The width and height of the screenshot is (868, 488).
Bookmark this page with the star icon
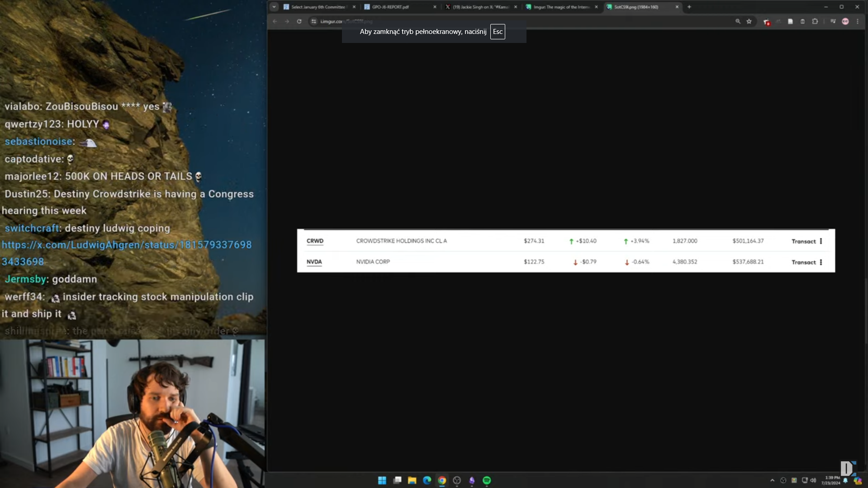click(x=749, y=21)
